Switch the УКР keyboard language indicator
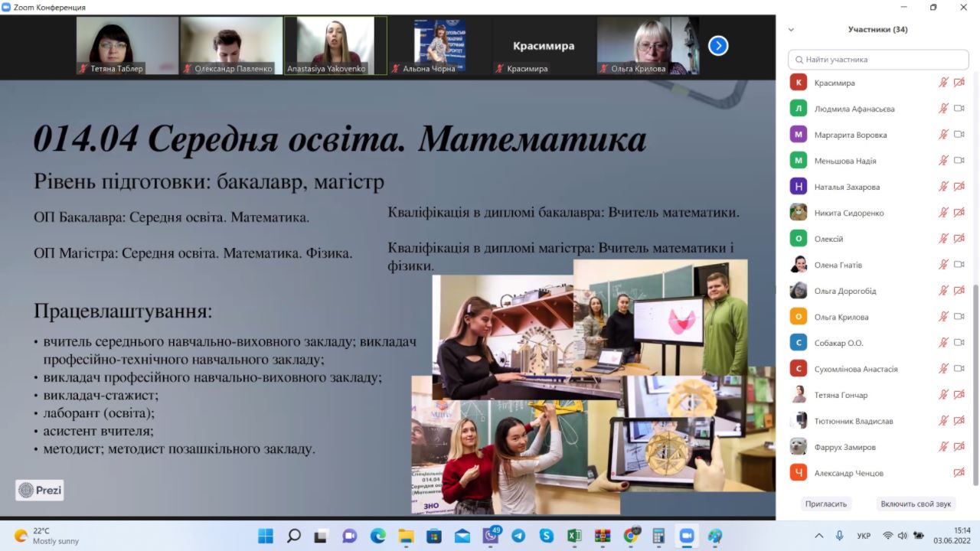 (864, 536)
